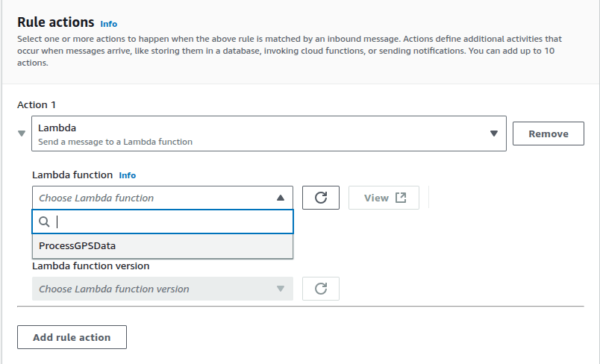
Task: Click Add rule action button
Action: (x=72, y=337)
